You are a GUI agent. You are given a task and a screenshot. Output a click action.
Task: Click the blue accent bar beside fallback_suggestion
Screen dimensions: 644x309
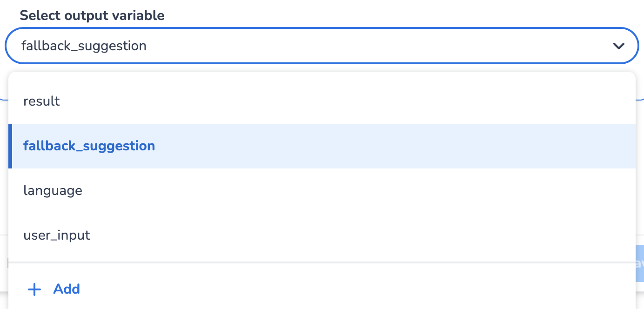11,146
